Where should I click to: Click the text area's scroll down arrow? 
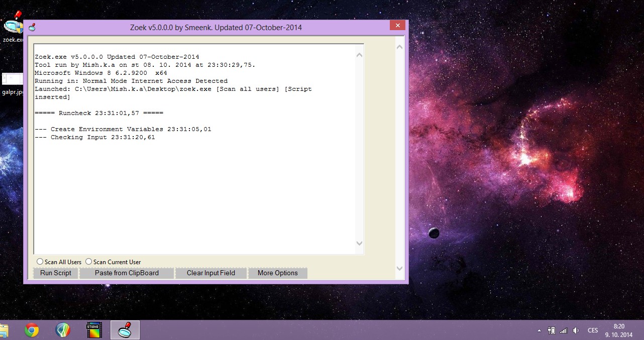click(x=359, y=243)
